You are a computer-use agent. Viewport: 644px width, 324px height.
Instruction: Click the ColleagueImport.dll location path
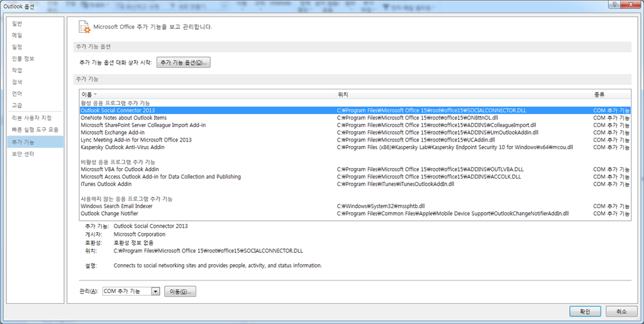click(436, 125)
